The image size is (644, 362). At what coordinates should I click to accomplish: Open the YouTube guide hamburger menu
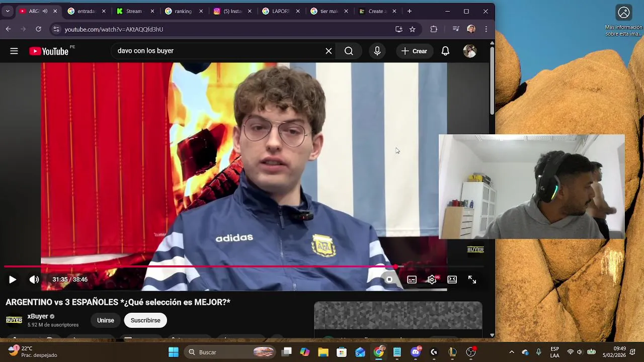[x=14, y=51]
